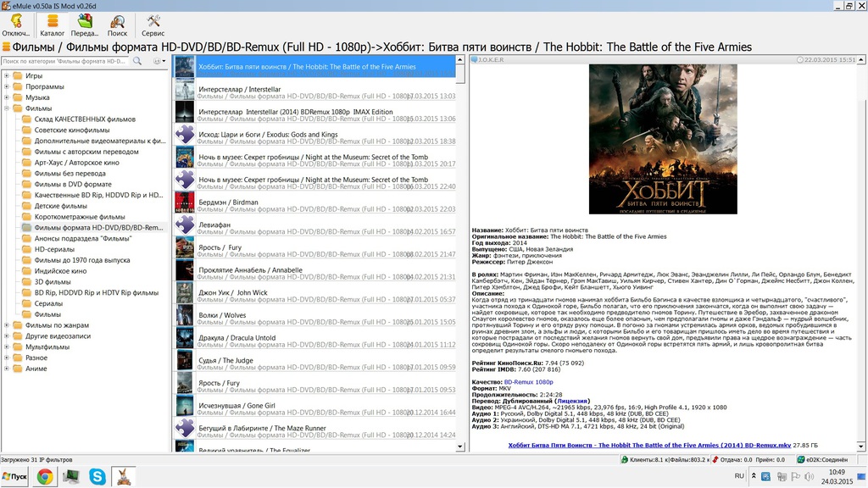The height and width of the screenshot is (488, 868).
Task: Click the Hobbit movie poster image
Action: pos(663,139)
